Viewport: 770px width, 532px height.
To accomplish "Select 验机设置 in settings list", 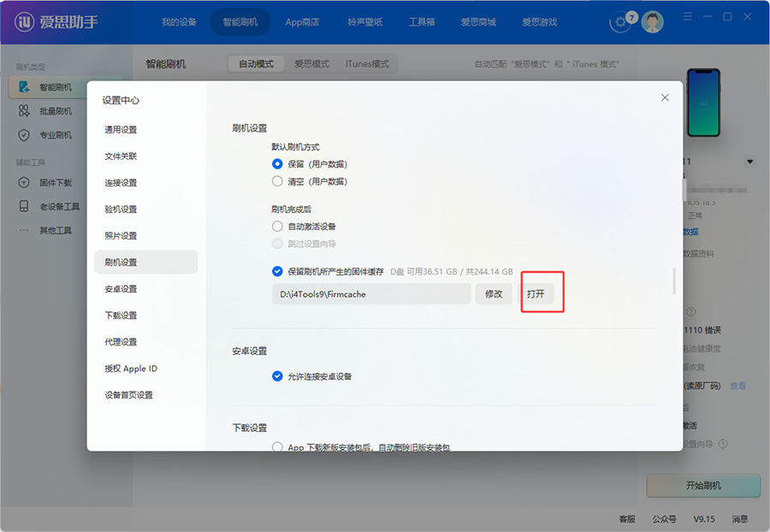I will pos(145,209).
